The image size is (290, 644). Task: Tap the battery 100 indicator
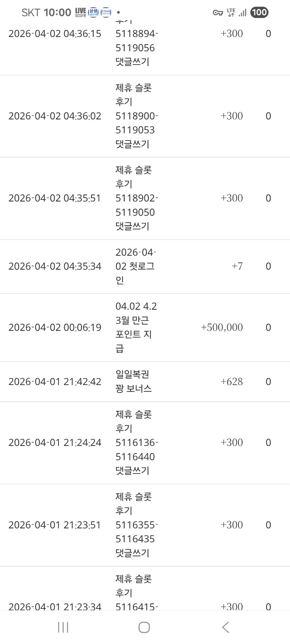pyautogui.click(x=259, y=13)
